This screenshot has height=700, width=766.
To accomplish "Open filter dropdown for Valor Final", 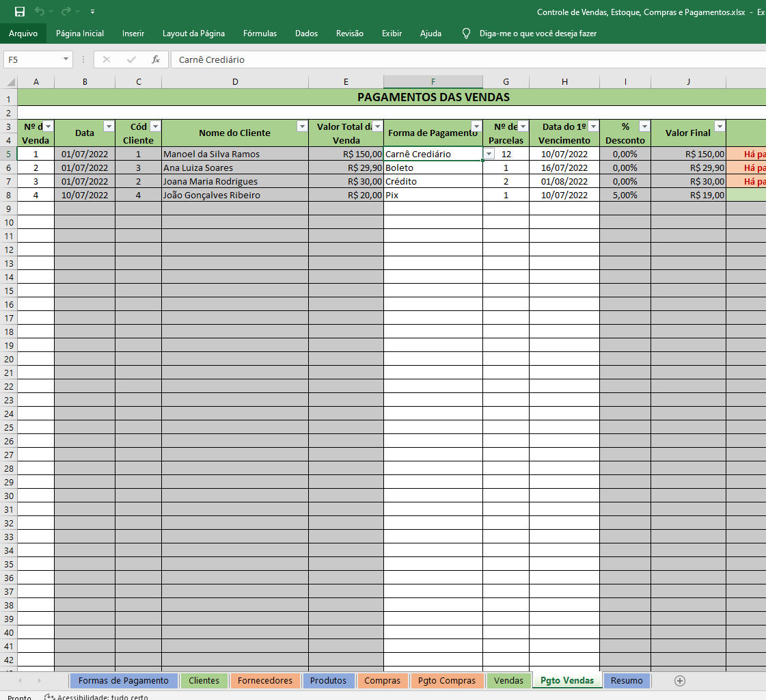I will (719, 126).
